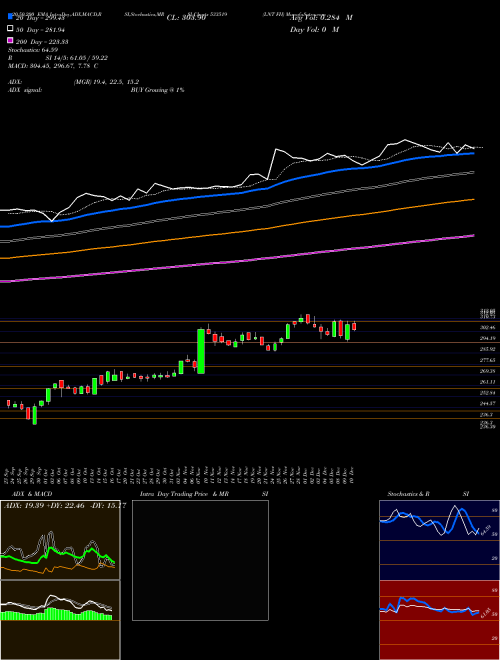Viewport: 500px width, 660px height.
Task: Click the lowest green candlestick at chart start
Action: click(x=35, y=415)
